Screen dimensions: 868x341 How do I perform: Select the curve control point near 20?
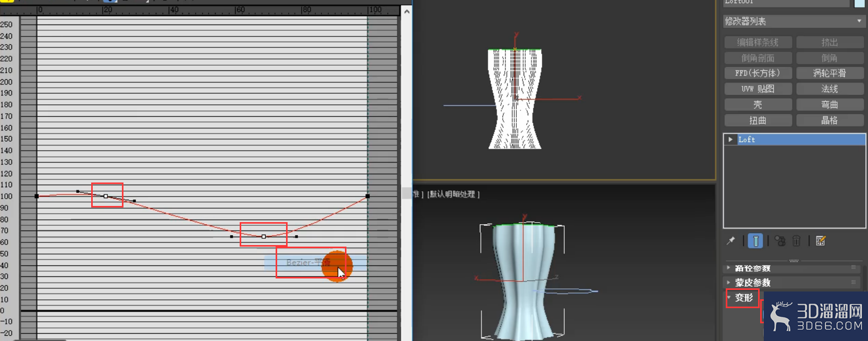tap(106, 196)
